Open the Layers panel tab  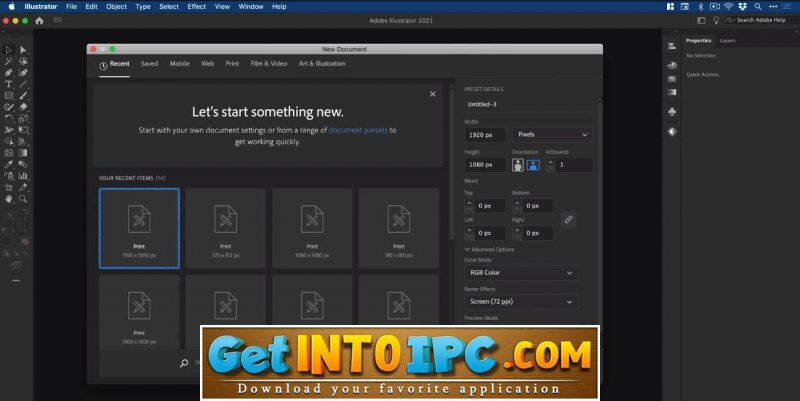point(728,41)
